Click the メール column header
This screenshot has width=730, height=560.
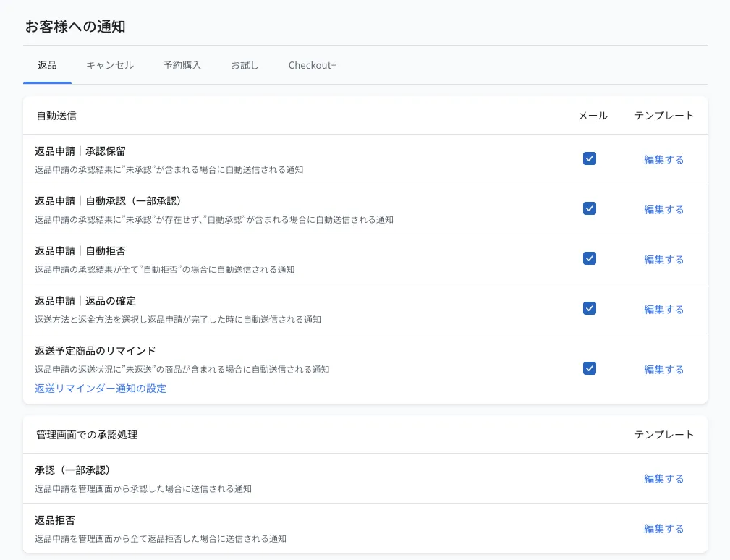tap(593, 116)
